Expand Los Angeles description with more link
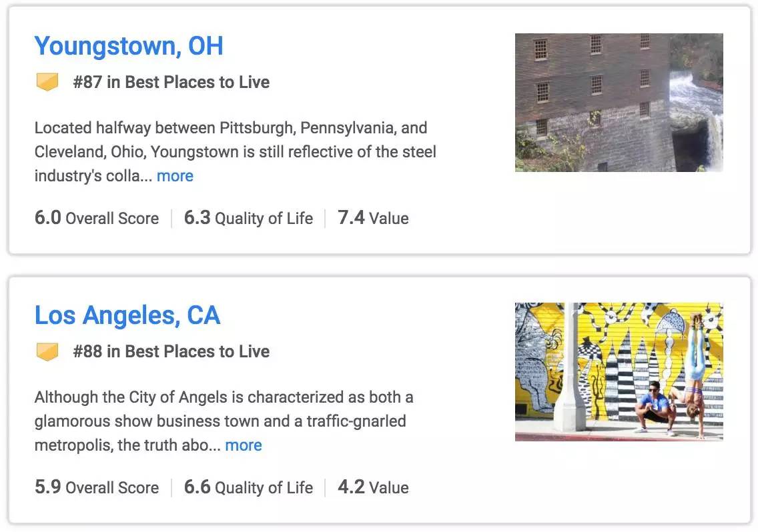This screenshot has height=532, width=758. click(244, 445)
